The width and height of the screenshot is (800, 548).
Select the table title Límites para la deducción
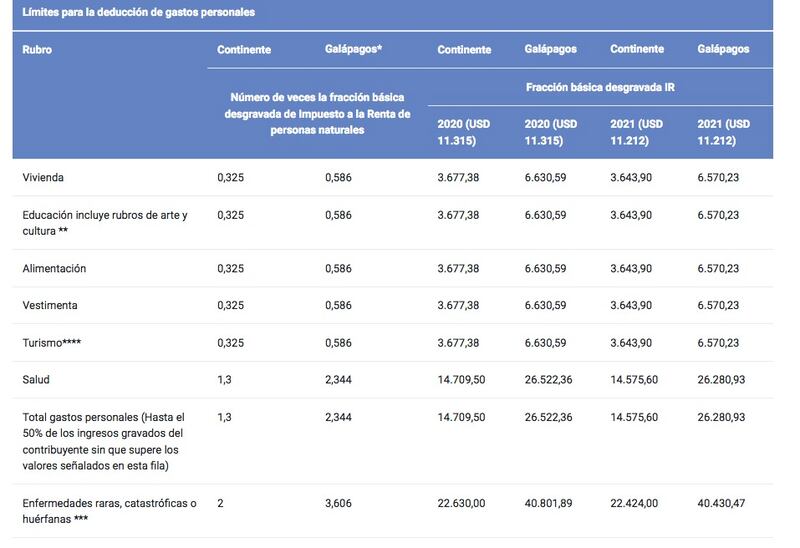tap(138, 12)
